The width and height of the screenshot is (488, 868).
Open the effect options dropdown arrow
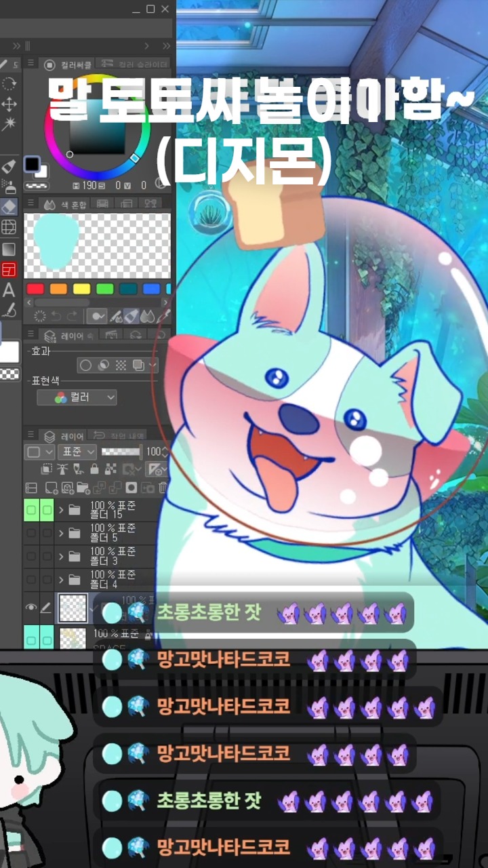(x=152, y=365)
